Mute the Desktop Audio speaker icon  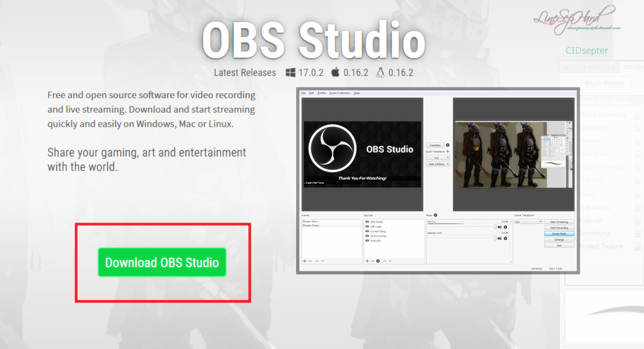click(500, 239)
